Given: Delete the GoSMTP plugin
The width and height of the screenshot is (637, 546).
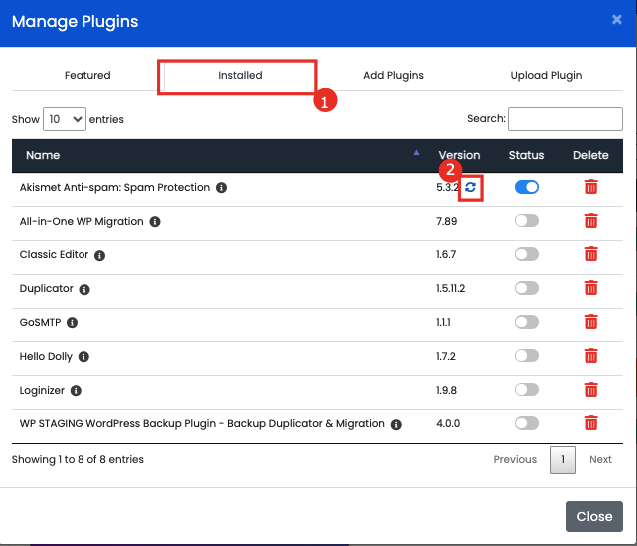Looking at the screenshot, I should (x=591, y=322).
